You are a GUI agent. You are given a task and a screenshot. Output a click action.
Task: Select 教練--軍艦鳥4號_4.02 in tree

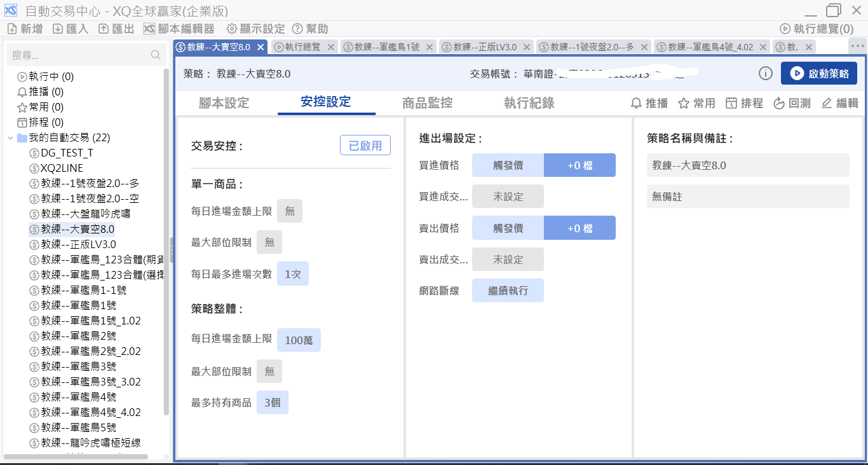(85, 412)
